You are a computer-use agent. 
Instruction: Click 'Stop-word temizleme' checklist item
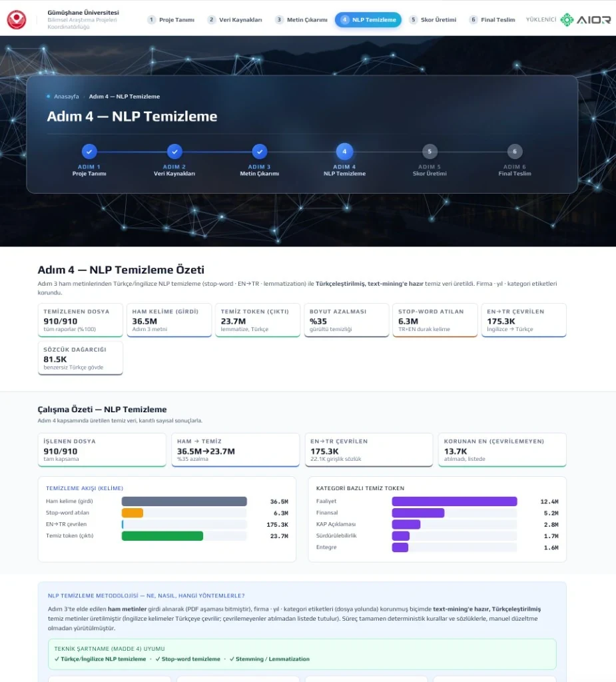[x=188, y=659]
